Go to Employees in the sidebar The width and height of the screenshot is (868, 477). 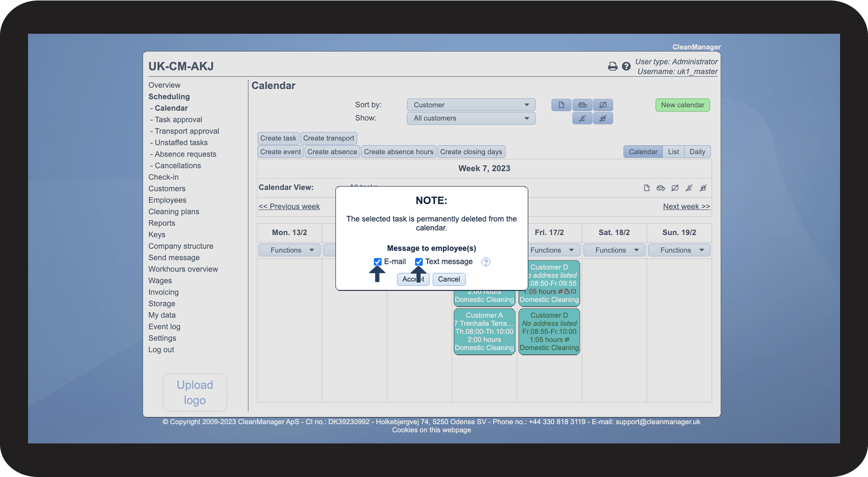pos(168,200)
